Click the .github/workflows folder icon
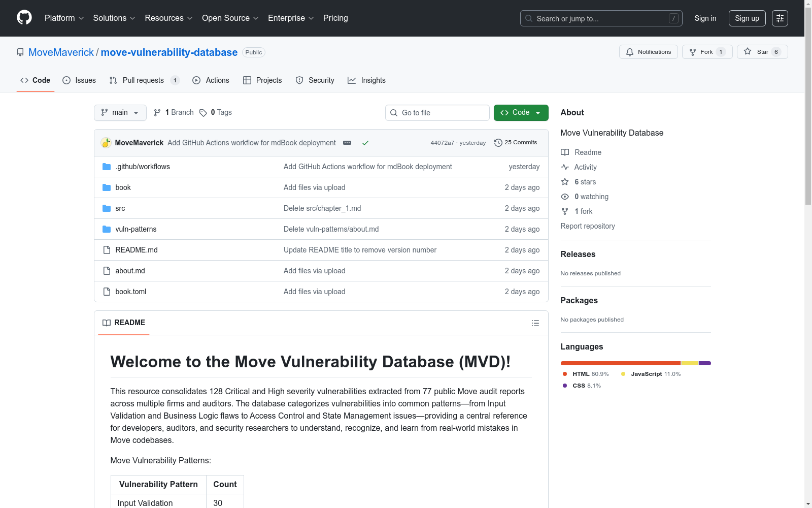Viewport: 812px width, 508px height. point(107,167)
